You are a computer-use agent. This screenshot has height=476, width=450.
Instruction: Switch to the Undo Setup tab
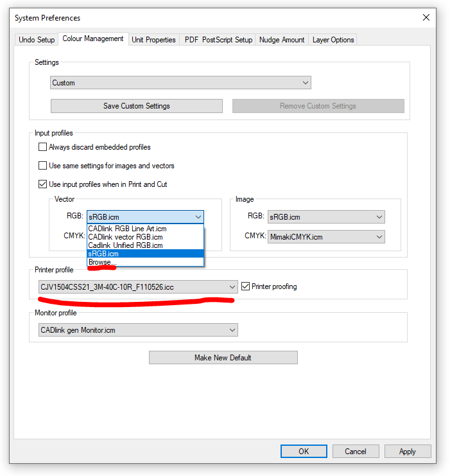(37, 40)
